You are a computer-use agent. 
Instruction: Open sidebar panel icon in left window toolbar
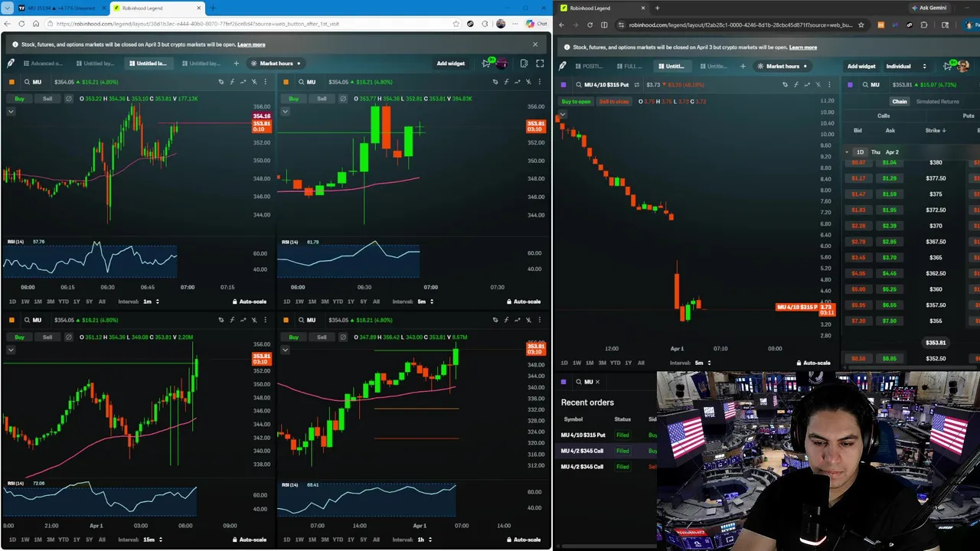click(524, 64)
